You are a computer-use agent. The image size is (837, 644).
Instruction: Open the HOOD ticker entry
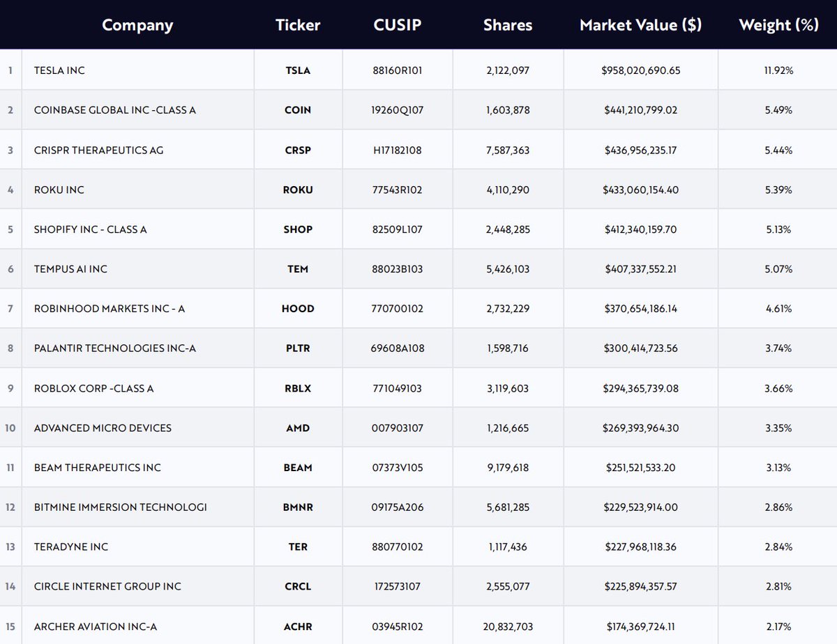click(x=298, y=309)
